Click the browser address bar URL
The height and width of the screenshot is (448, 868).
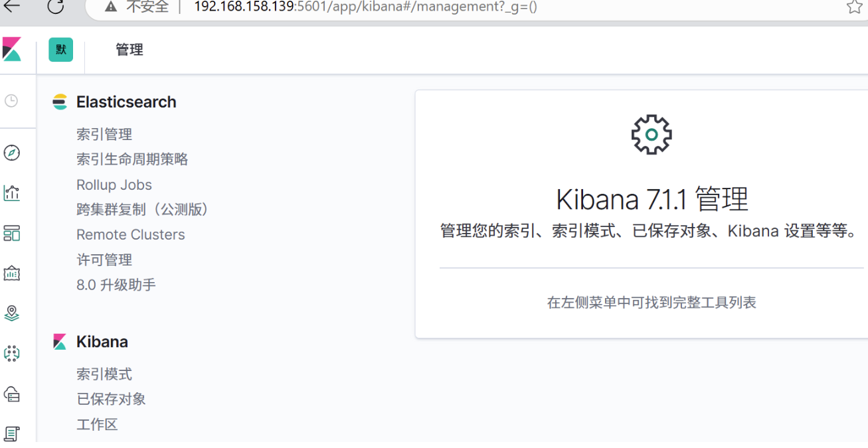pyautogui.click(x=365, y=7)
